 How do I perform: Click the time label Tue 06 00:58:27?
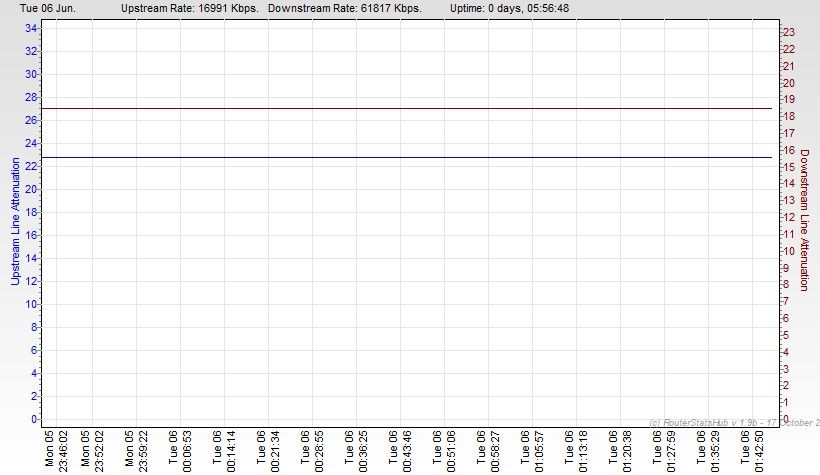click(488, 451)
